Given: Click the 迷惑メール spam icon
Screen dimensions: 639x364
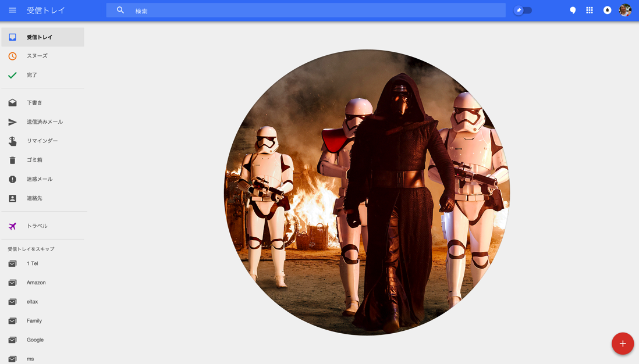Looking at the screenshot, I should point(13,179).
